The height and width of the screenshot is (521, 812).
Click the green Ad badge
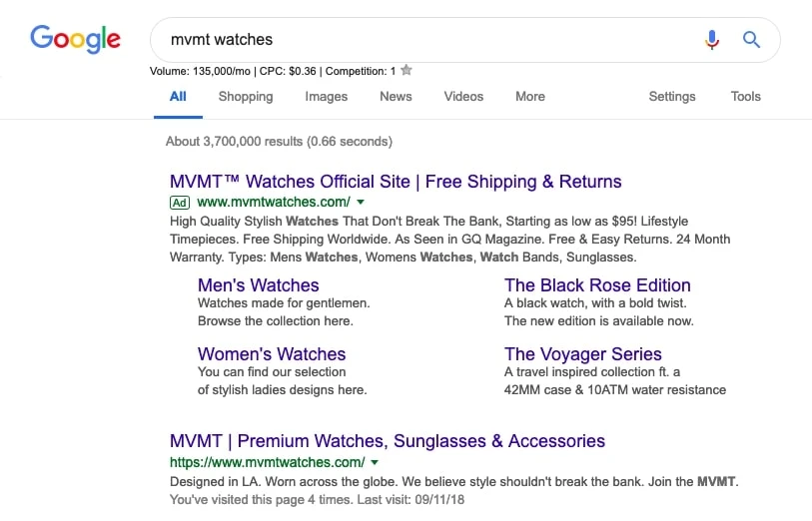pyautogui.click(x=180, y=202)
